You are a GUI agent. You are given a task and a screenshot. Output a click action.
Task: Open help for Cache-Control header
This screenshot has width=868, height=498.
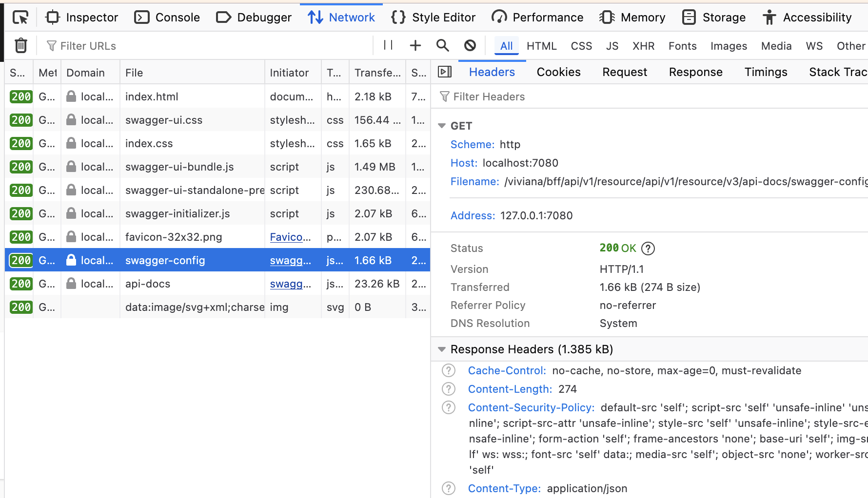click(448, 370)
